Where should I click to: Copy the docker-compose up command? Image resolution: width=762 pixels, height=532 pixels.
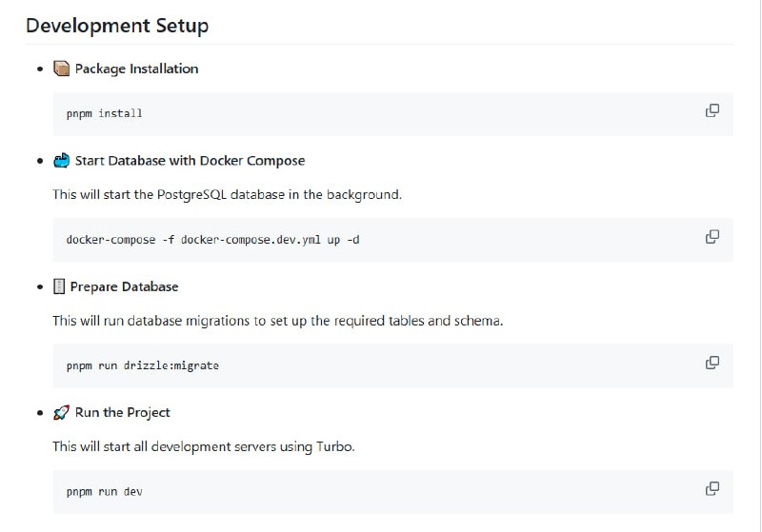[712, 236]
